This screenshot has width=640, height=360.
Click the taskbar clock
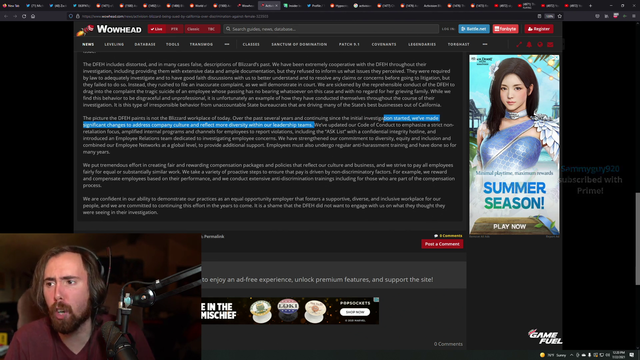point(618,355)
